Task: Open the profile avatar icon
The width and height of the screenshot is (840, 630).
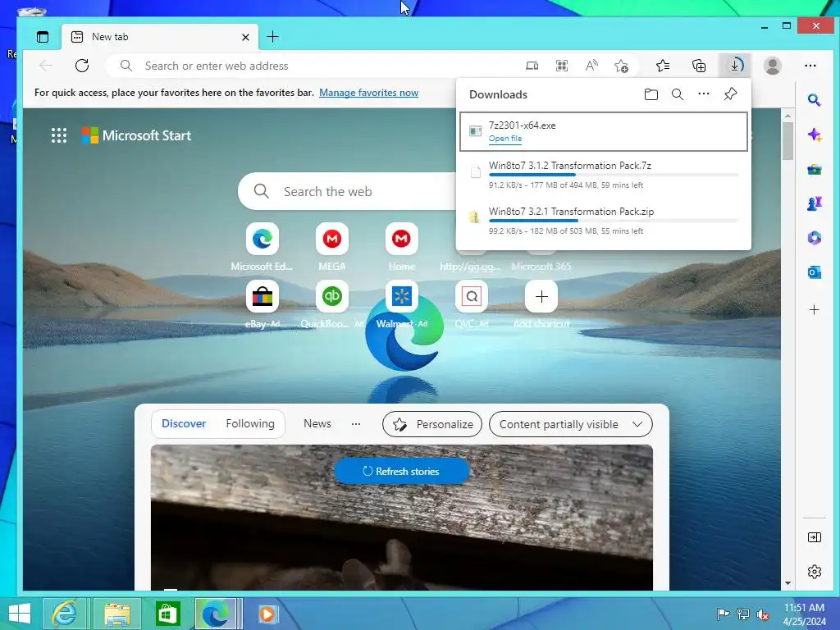Action: tap(773, 66)
